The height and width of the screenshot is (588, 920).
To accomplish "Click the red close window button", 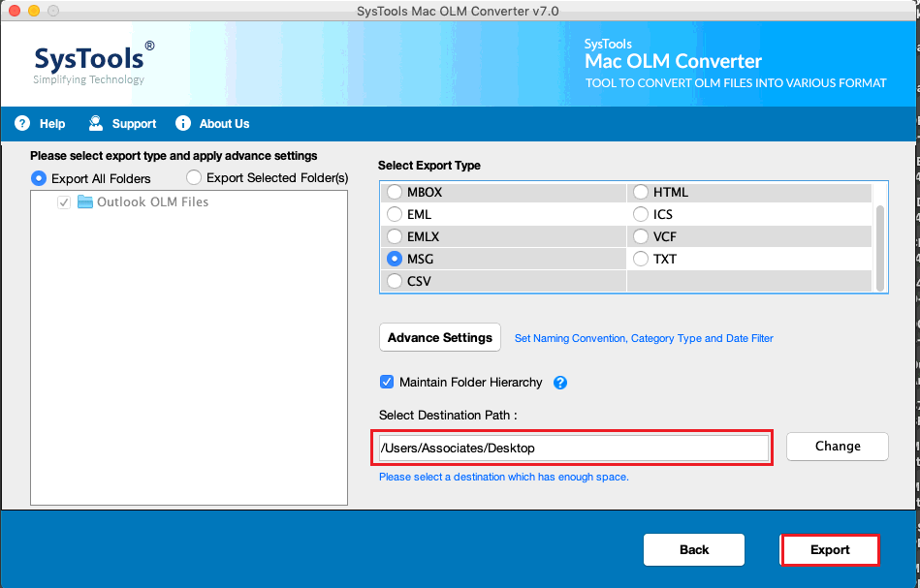I will point(15,11).
